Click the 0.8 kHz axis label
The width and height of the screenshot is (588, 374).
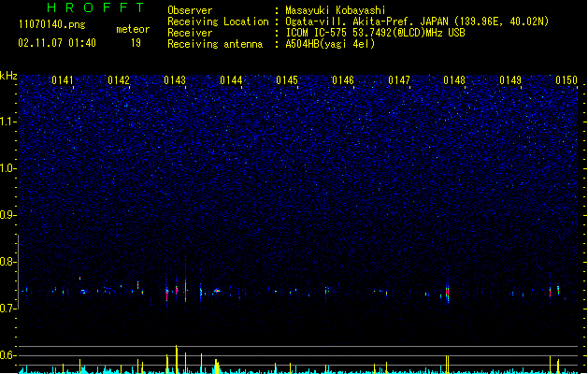[x=8, y=262]
